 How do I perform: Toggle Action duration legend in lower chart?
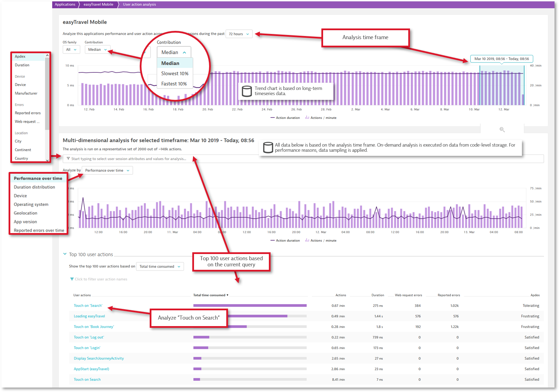[285, 241]
